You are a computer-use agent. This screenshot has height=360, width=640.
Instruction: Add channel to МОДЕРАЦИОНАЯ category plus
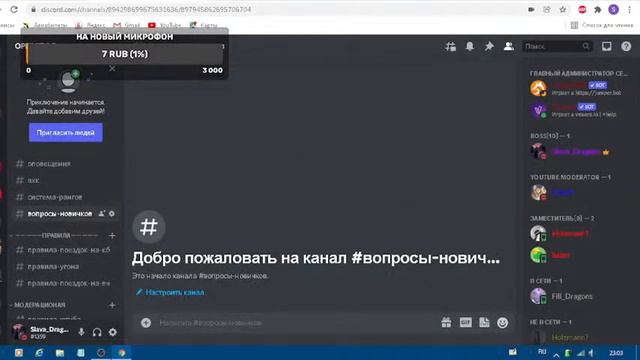(112, 305)
